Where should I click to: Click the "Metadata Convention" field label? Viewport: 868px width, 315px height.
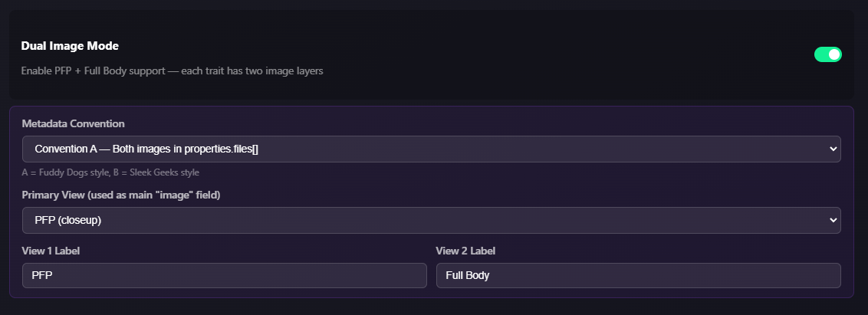[x=73, y=123]
